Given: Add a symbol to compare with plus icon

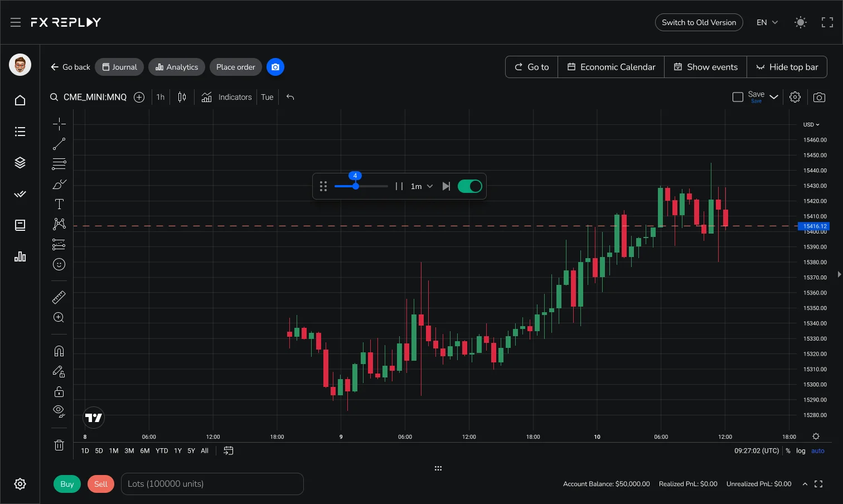Looking at the screenshot, I should (139, 97).
